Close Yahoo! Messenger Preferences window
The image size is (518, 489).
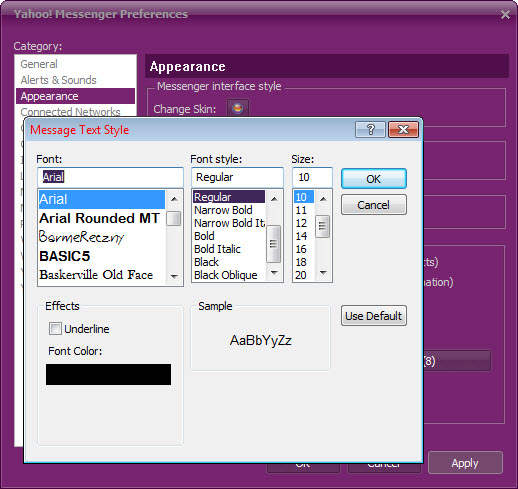click(505, 14)
